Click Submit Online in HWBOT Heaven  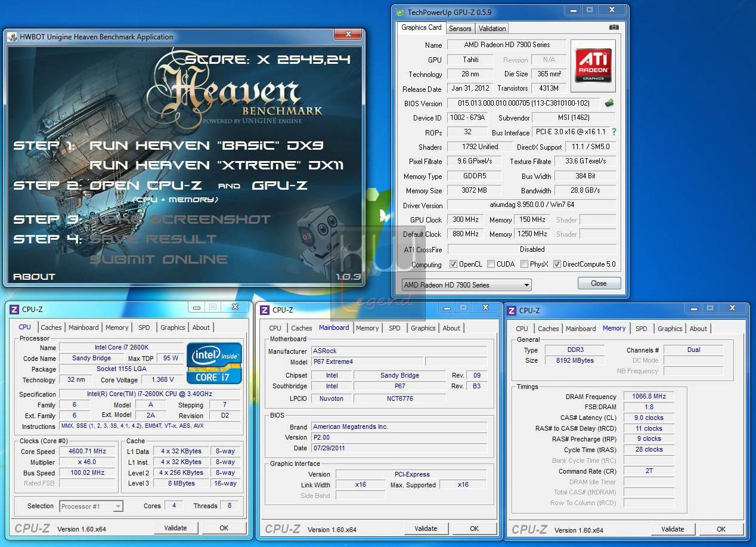[x=159, y=259]
